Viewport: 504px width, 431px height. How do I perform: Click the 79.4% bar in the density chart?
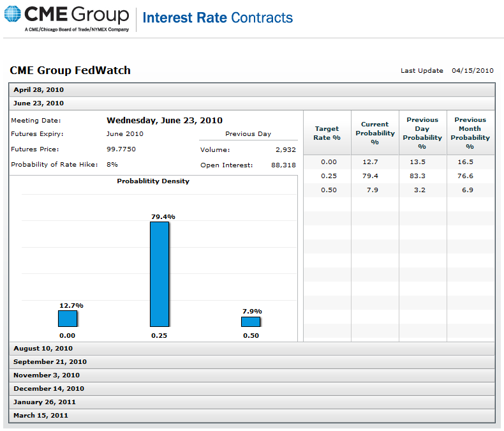(x=159, y=274)
